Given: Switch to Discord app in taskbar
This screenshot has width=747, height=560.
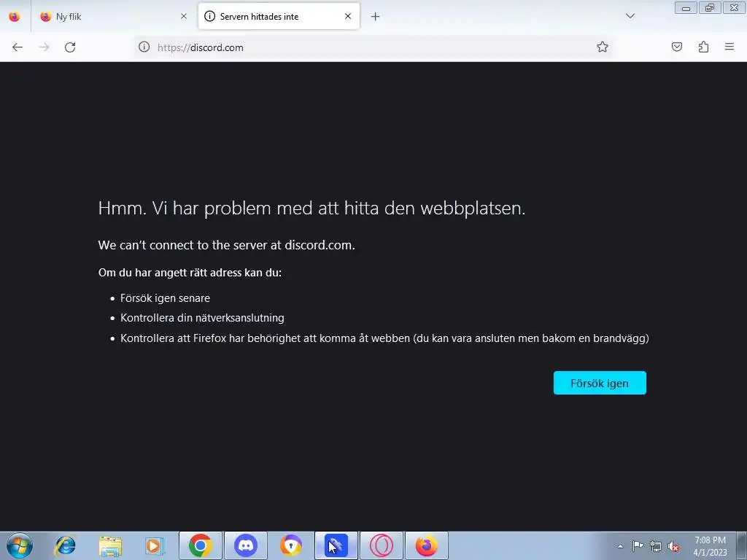Looking at the screenshot, I should coord(246,545).
